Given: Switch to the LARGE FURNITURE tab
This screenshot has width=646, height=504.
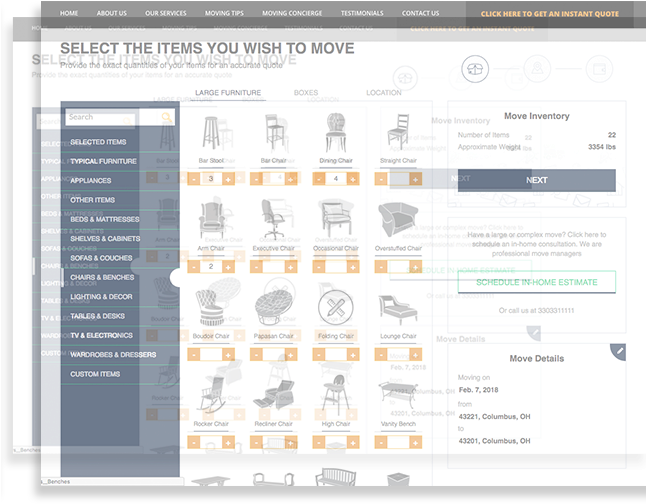Looking at the screenshot, I should (x=228, y=93).
